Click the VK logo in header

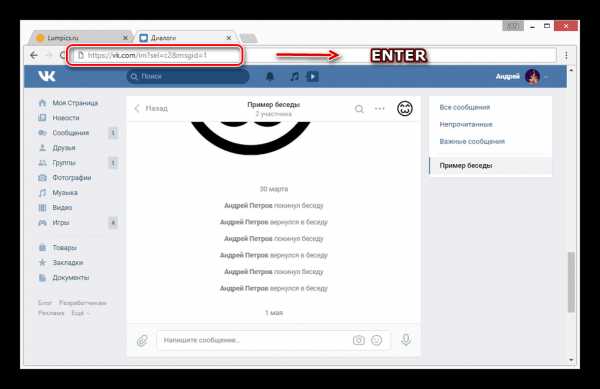tap(47, 76)
